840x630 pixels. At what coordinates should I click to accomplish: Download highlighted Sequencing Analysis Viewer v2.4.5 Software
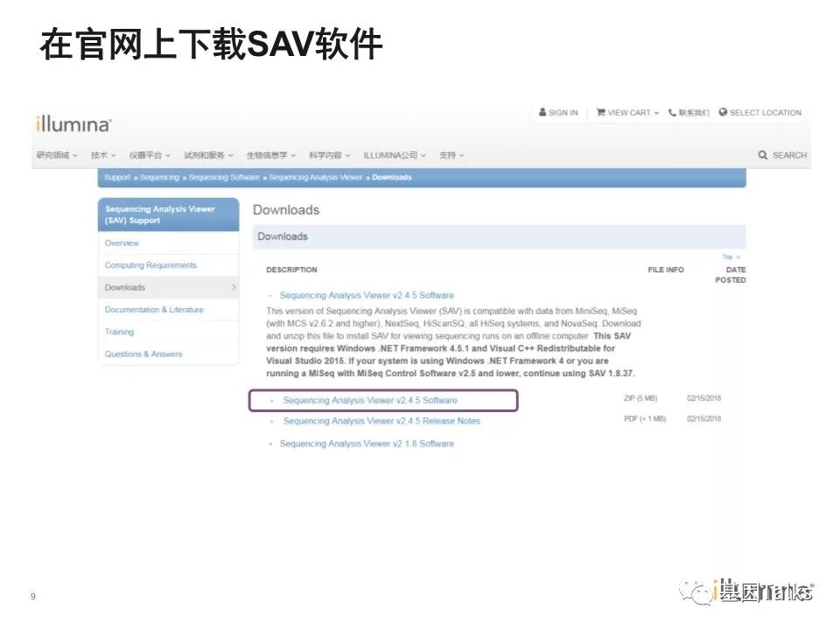(x=369, y=401)
